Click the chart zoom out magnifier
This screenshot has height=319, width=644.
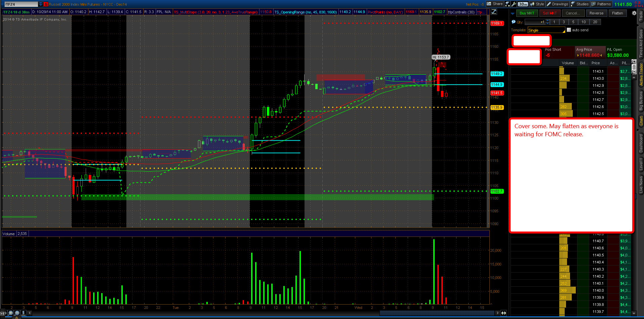(17, 313)
